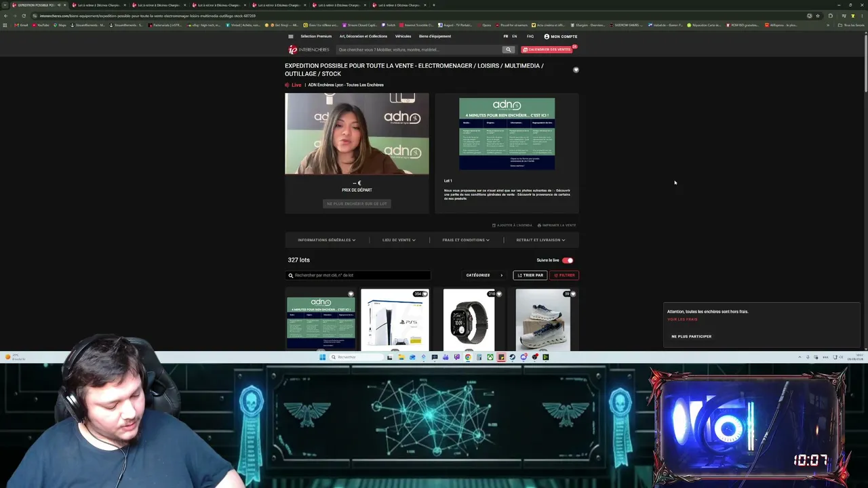This screenshot has width=868, height=488.
Task: Favorite the sale with the top heart icon
Action: tap(576, 70)
